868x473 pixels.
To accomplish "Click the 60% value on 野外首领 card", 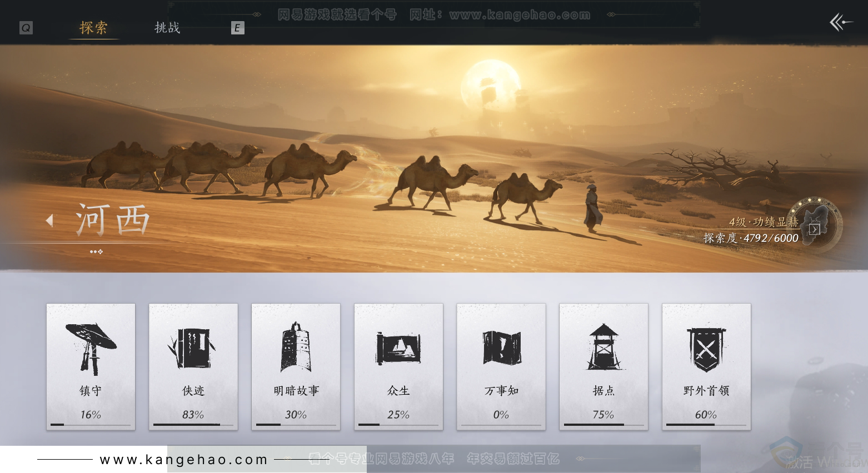I will pyautogui.click(x=706, y=415).
